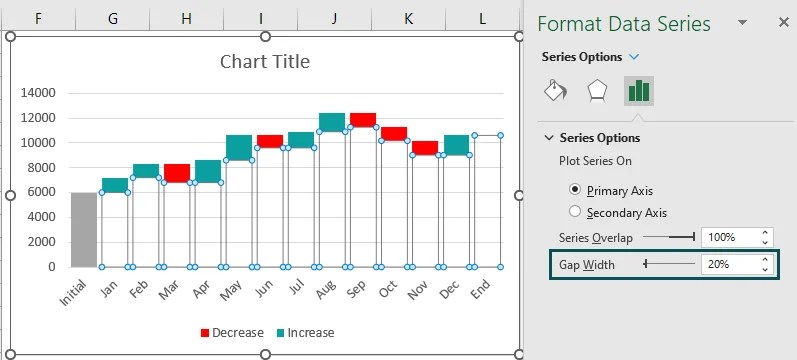Collapse the Series Options section
The image size is (797, 360).
549,138
